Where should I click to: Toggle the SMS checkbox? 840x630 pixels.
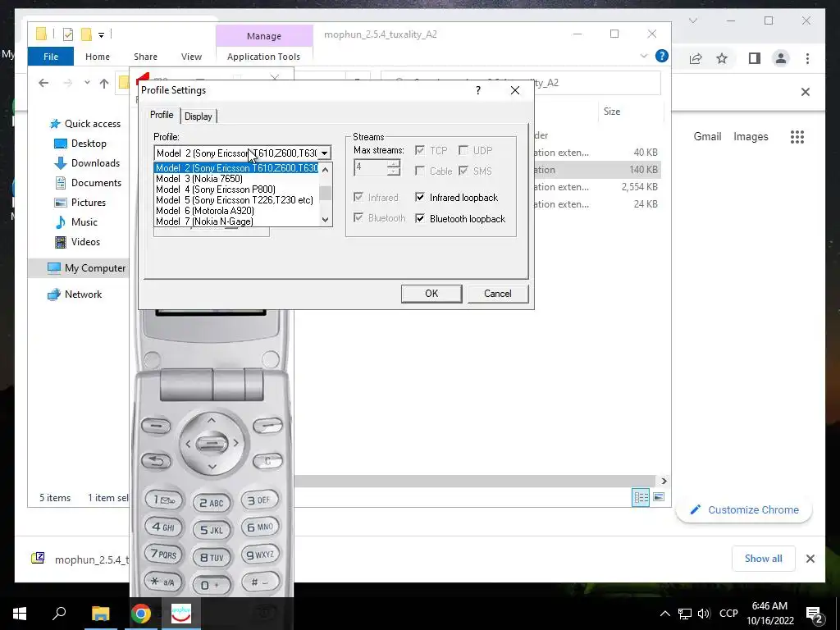475,171
